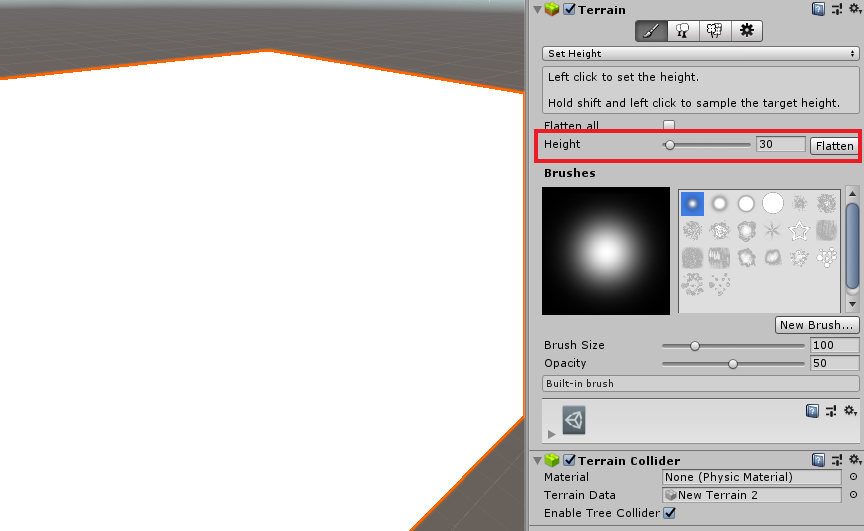This screenshot has height=531, width=864.
Task: Select the vertical streaks textured brush
Action: coord(719,257)
